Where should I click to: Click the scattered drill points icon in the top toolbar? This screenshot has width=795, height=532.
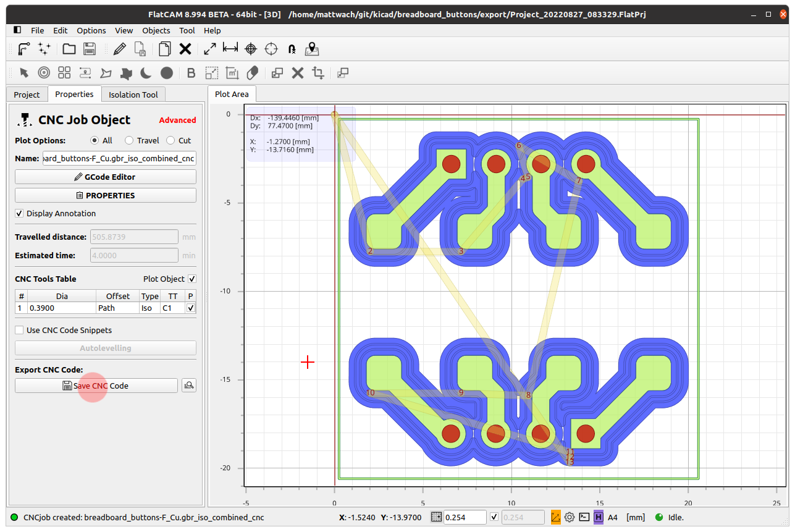[x=44, y=49]
